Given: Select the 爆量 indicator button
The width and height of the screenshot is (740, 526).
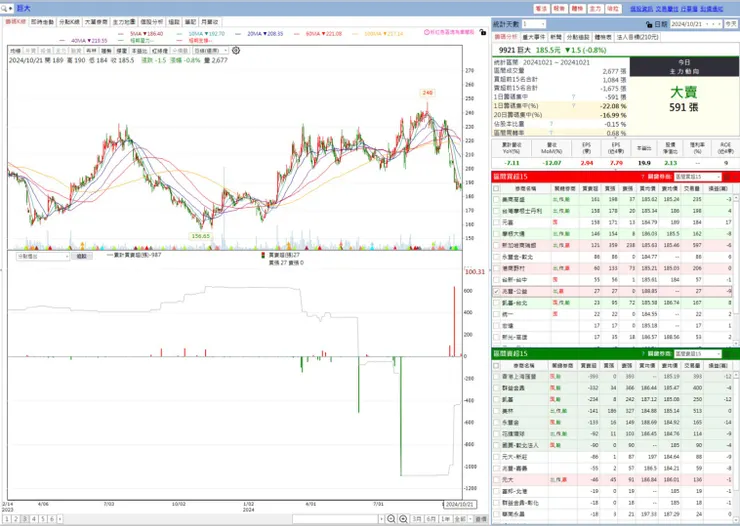Looking at the screenshot, I should click(x=121, y=50).
